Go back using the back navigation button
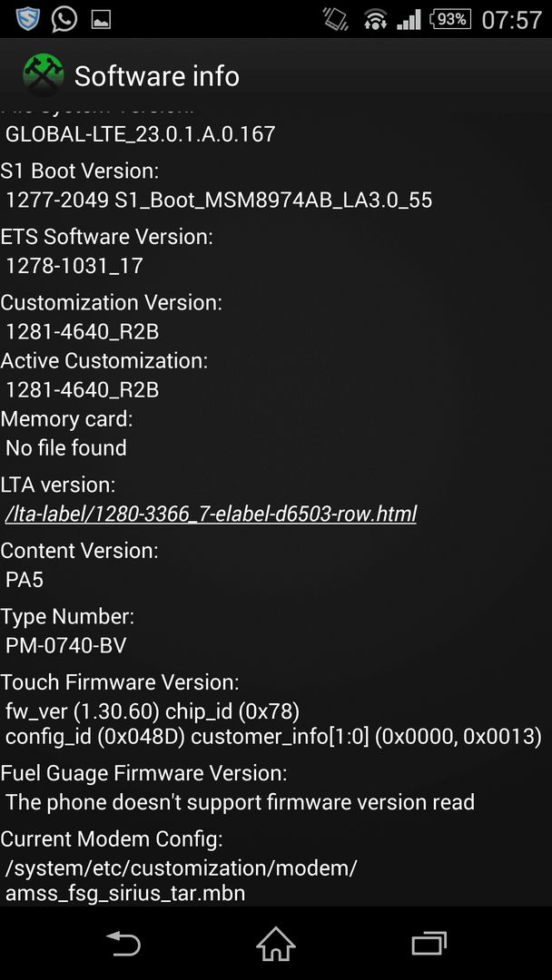This screenshot has width=552, height=980. [x=123, y=943]
